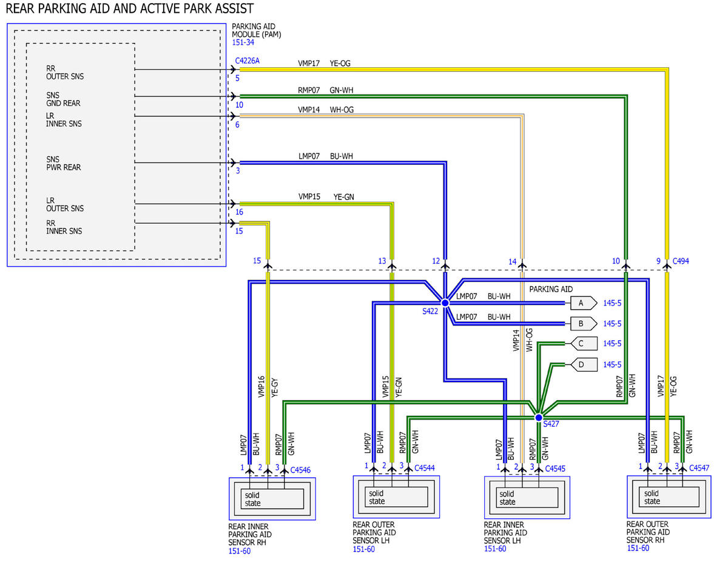The image size is (728, 562).
Task: Click the diagram title Rear Parking Aid and Active Park Assist
Action: (x=129, y=8)
